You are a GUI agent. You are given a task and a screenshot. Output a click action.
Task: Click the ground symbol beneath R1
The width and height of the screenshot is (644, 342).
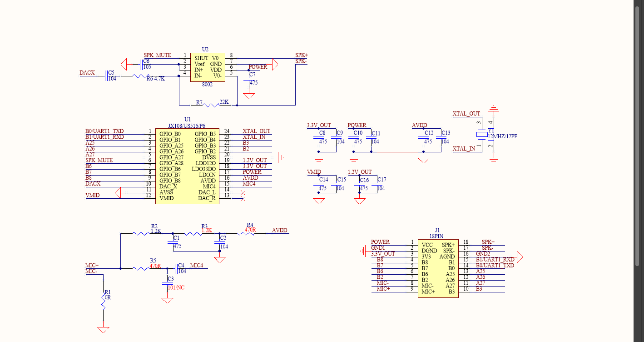tap(104, 329)
